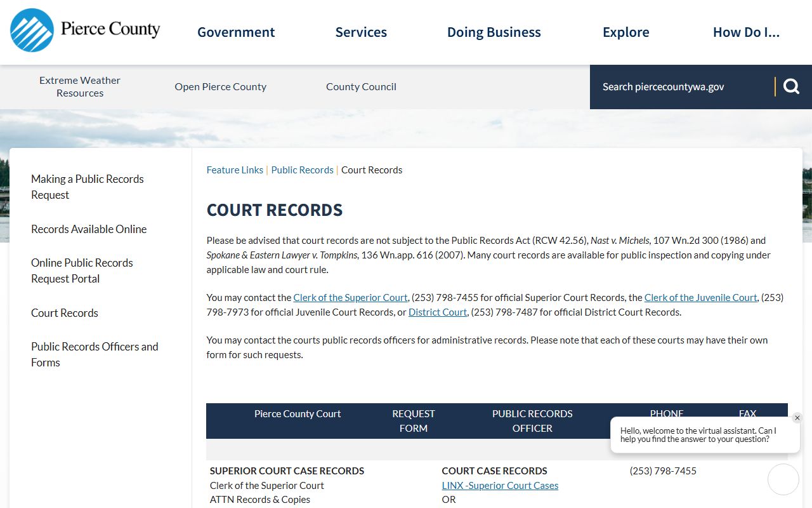
Task: Open the Clerk of the Superior Court link
Action: click(350, 298)
